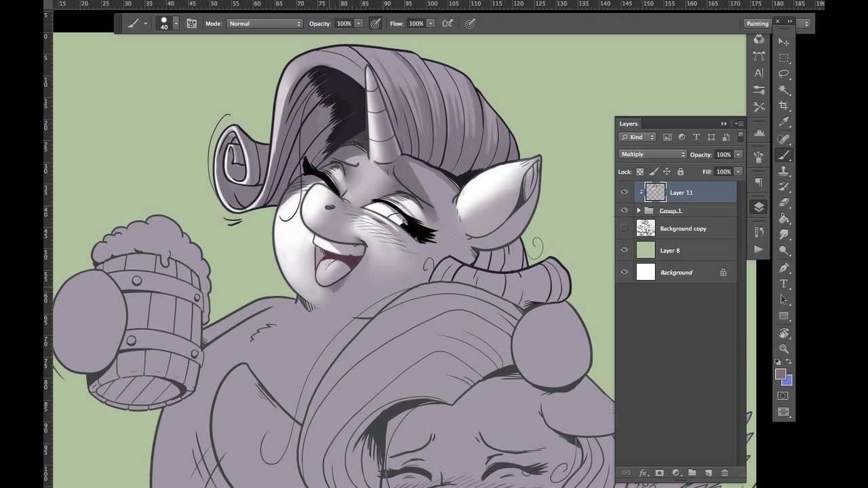868x488 pixels.
Task: Select the Magic Wand tool
Action: coord(784,89)
